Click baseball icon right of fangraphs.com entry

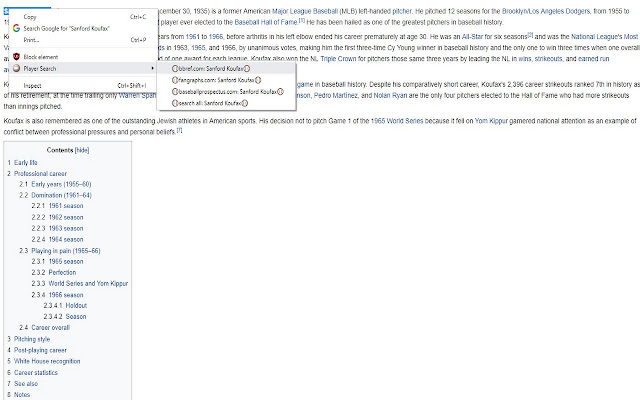click(x=258, y=80)
